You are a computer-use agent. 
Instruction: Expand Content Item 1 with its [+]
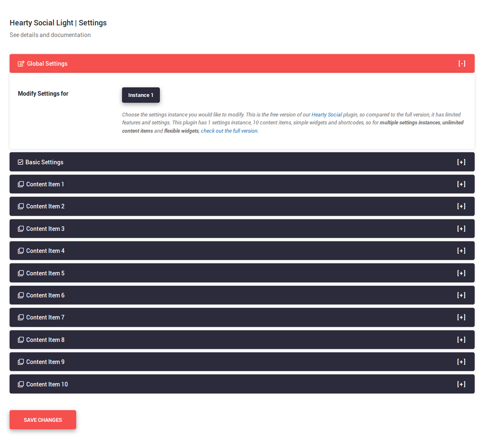point(461,184)
